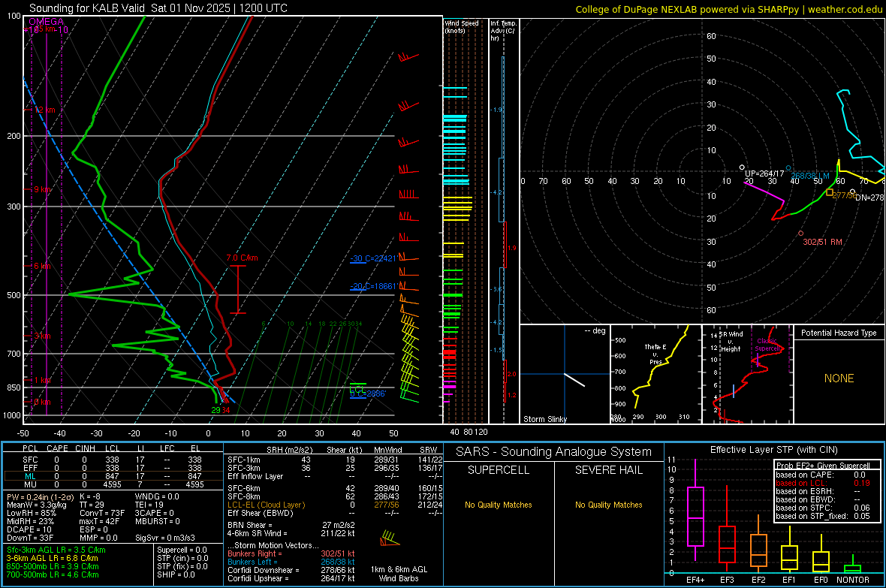Click the CAPE column header

click(x=57, y=448)
